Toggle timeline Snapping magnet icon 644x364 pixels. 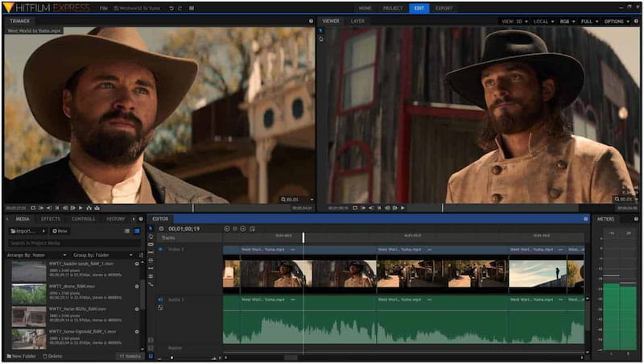[151, 356]
